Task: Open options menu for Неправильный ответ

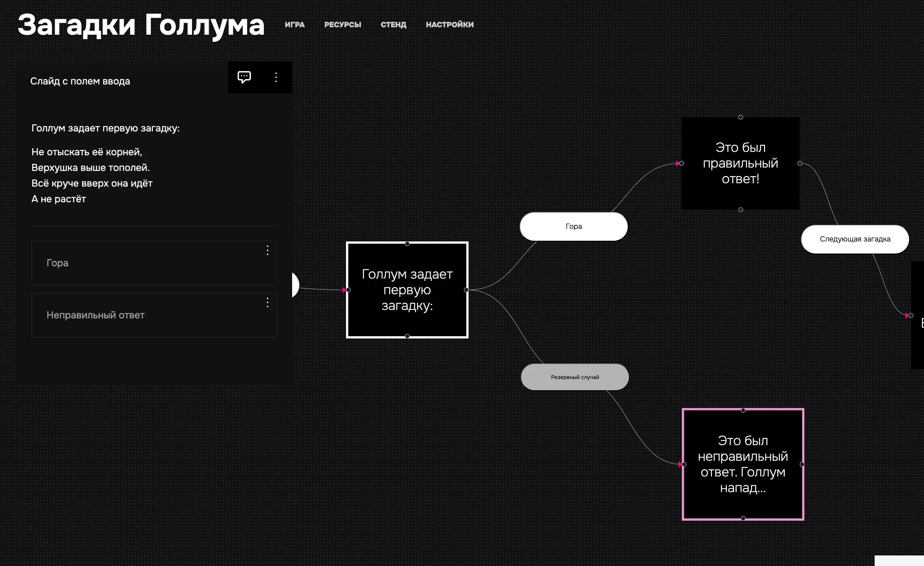Action: tap(267, 302)
